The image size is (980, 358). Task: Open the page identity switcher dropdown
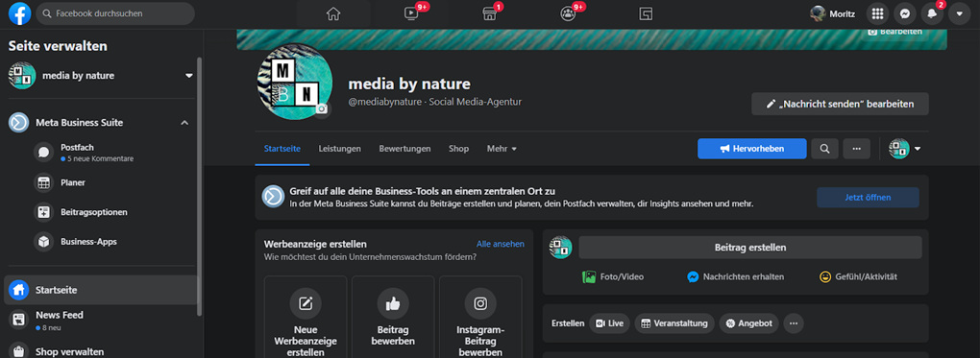(905, 149)
